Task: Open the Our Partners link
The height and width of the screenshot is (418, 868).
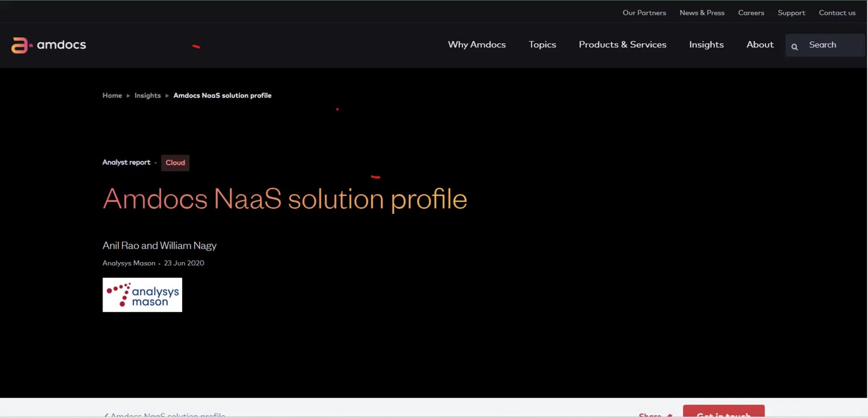Action: click(x=644, y=12)
